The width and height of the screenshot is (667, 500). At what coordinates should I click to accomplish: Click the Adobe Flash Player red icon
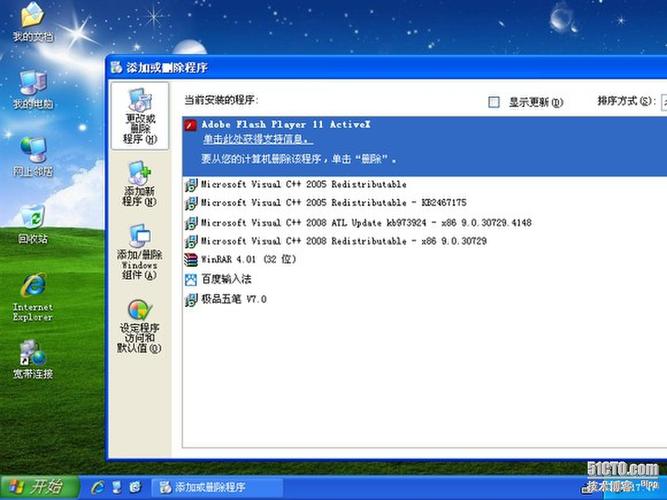coord(190,125)
